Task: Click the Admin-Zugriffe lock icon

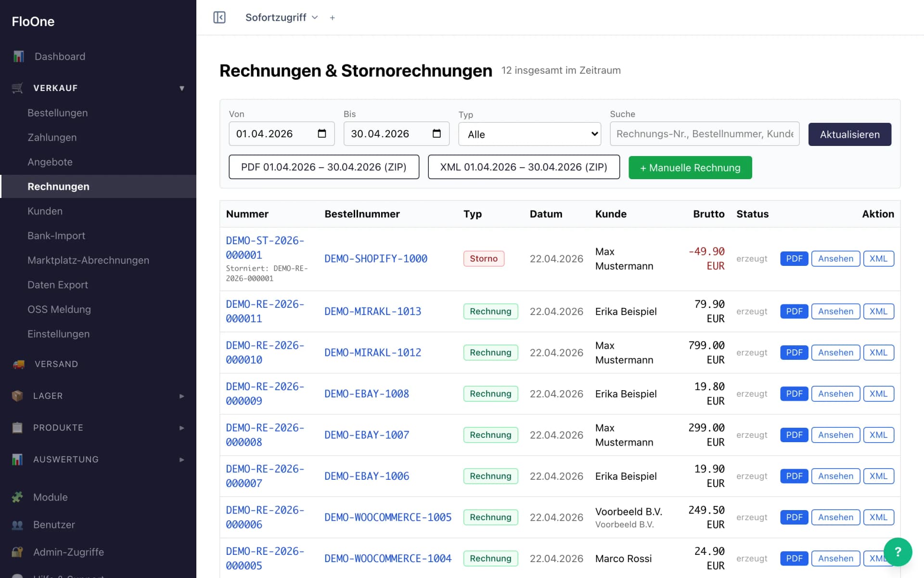Action: (x=17, y=552)
